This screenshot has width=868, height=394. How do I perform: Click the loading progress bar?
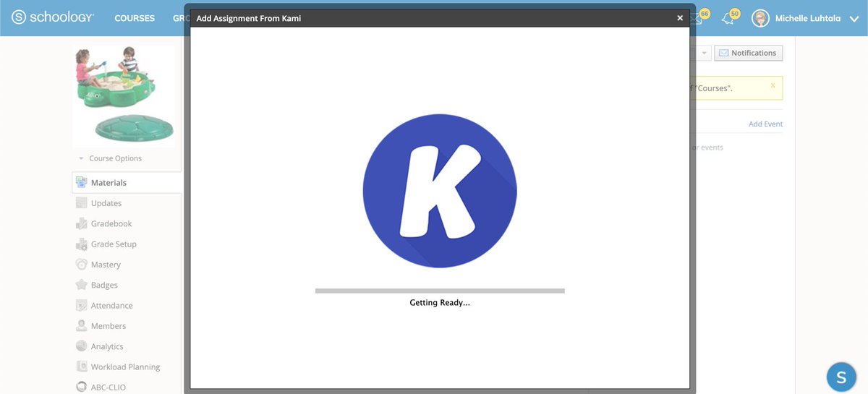tap(440, 291)
